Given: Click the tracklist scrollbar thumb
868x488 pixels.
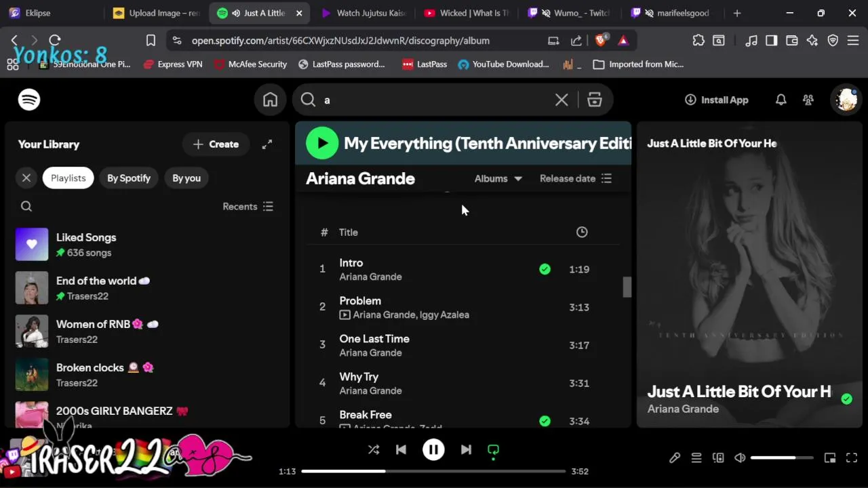Looking at the screenshot, I should [627, 287].
